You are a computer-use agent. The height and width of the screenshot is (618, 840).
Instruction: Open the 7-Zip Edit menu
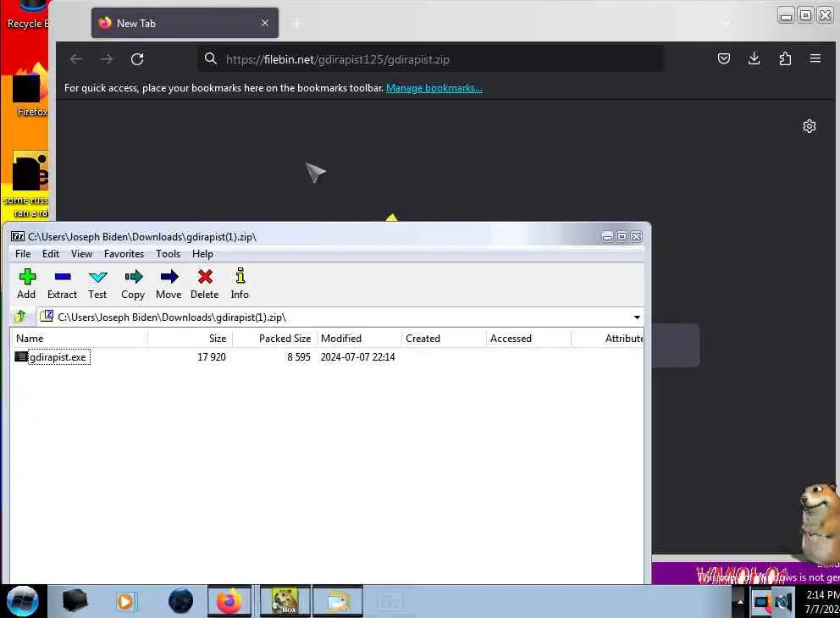pyautogui.click(x=51, y=254)
